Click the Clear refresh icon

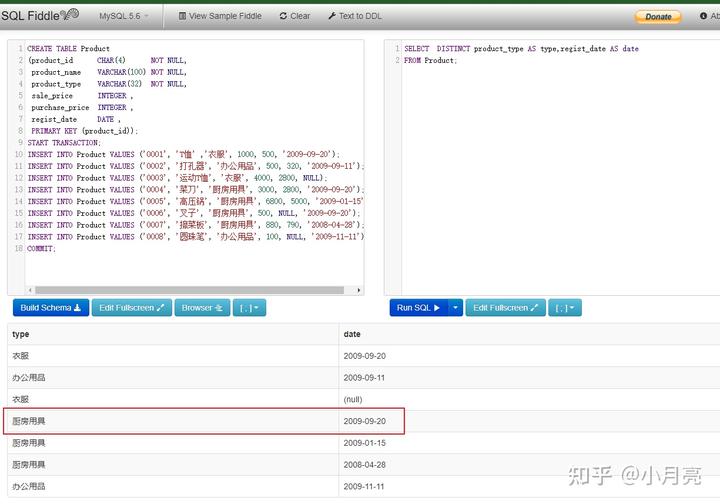(x=283, y=16)
